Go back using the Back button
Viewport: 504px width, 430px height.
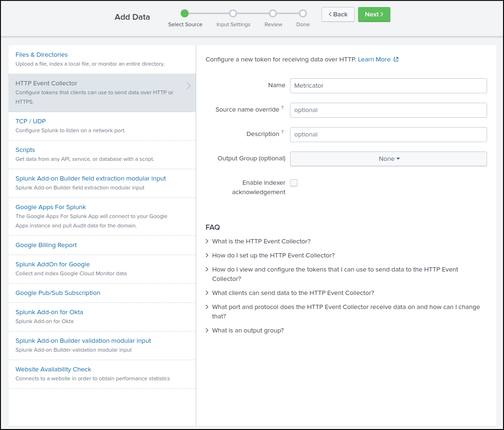338,15
